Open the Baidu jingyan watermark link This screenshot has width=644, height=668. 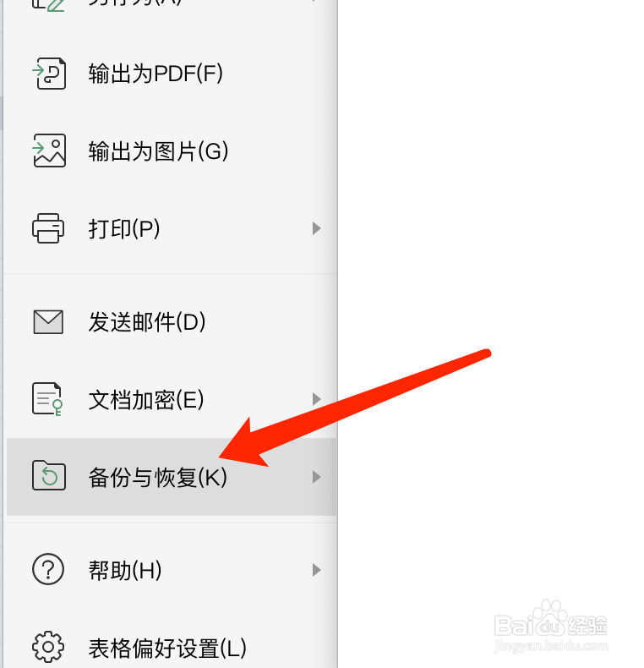(551, 628)
